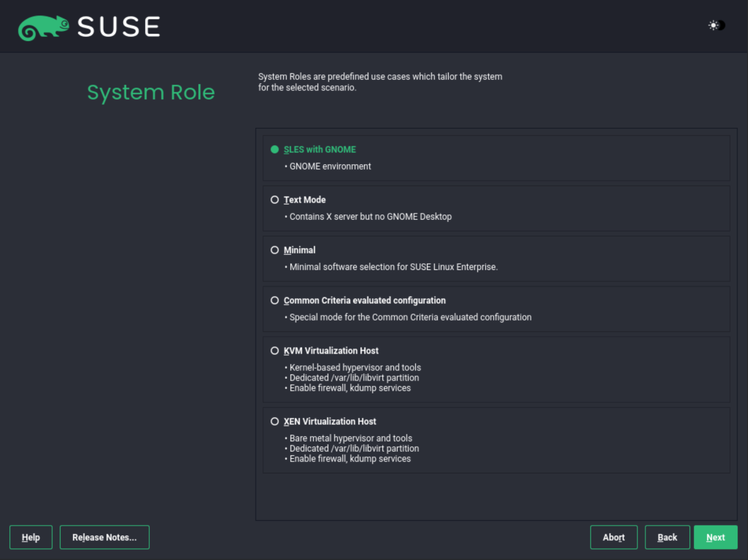
Task: Select the Minimal system role
Action: pyautogui.click(x=275, y=250)
